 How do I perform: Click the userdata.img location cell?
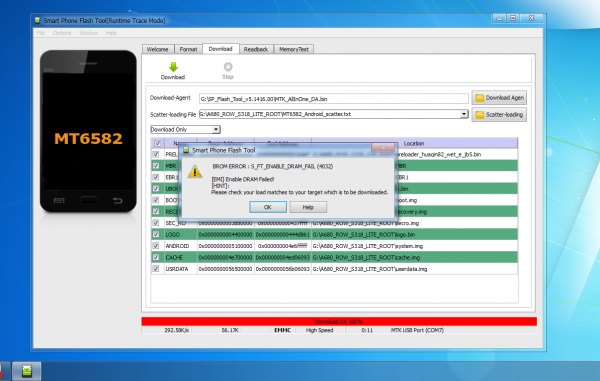point(414,269)
